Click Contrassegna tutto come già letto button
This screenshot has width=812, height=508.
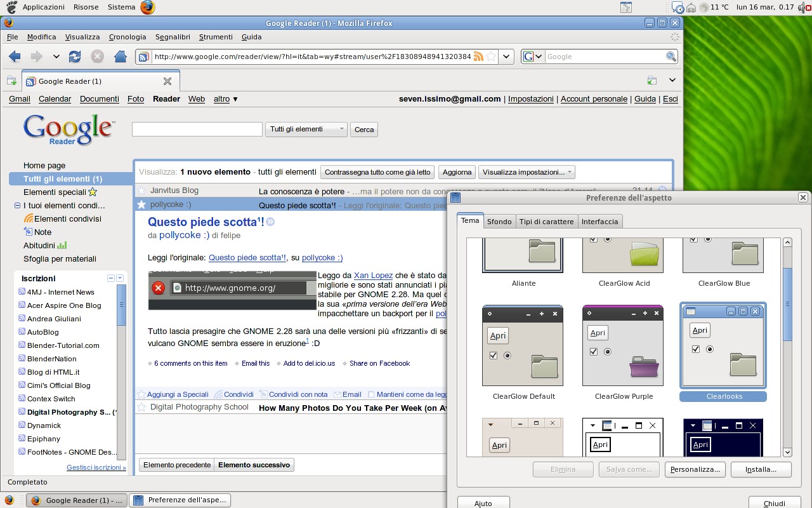(x=377, y=172)
